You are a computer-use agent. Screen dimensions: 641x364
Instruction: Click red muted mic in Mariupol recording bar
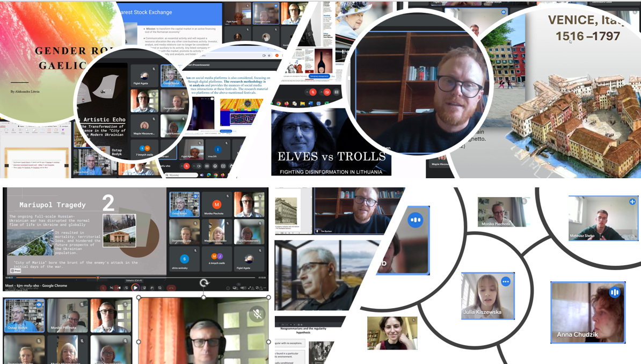pos(103,288)
